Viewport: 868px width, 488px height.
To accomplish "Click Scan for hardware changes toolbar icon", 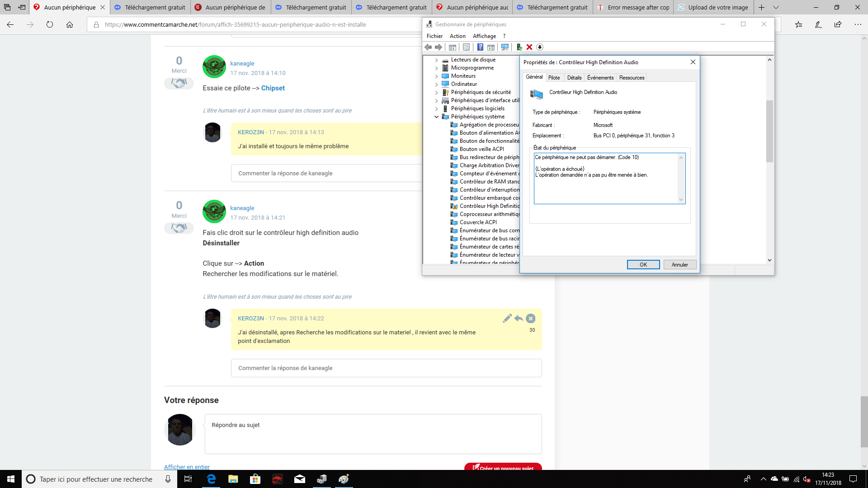I will tap(505, 47).
